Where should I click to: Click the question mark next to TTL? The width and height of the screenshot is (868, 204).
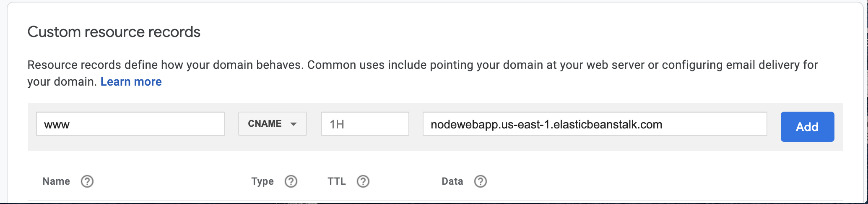pyautogui.click(x=363, y=181)
